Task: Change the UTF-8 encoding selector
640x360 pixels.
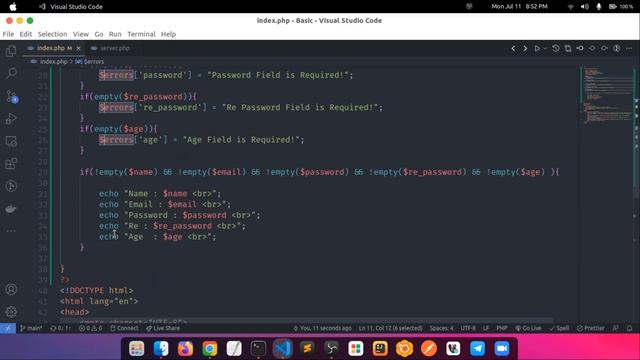Action: click(x=468, y=328)
